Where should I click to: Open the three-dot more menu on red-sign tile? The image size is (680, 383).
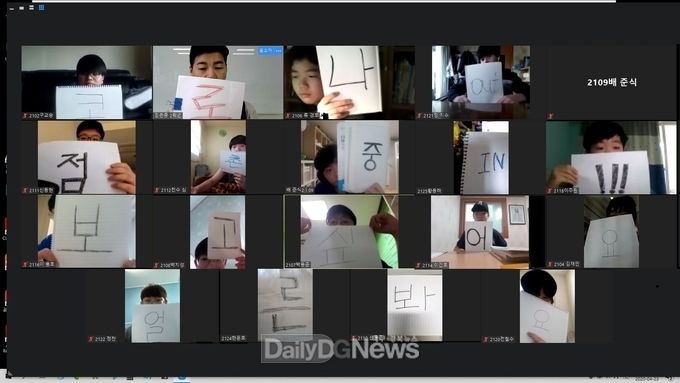tap(278, 51)
